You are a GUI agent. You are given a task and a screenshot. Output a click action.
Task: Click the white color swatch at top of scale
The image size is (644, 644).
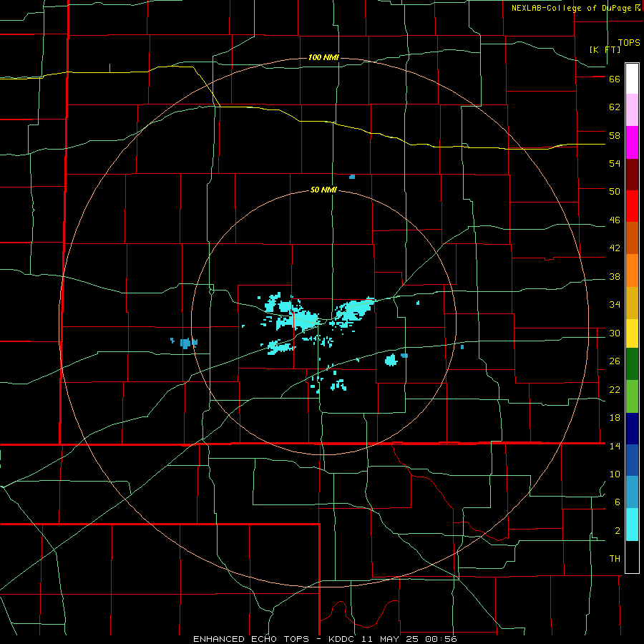(x=632, y=79)
